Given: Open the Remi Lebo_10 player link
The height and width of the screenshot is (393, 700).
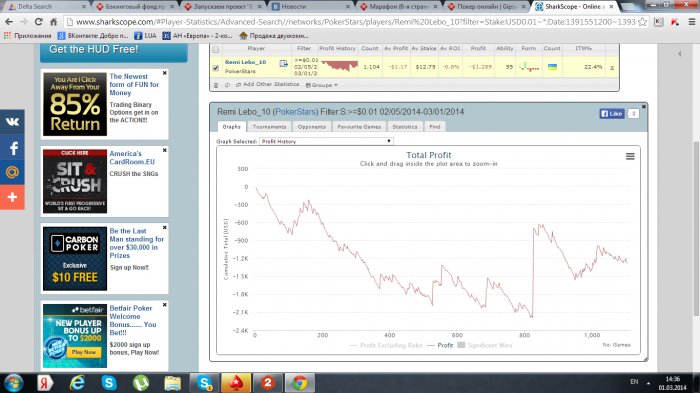Looking at the screenshot, I should 246,62.
